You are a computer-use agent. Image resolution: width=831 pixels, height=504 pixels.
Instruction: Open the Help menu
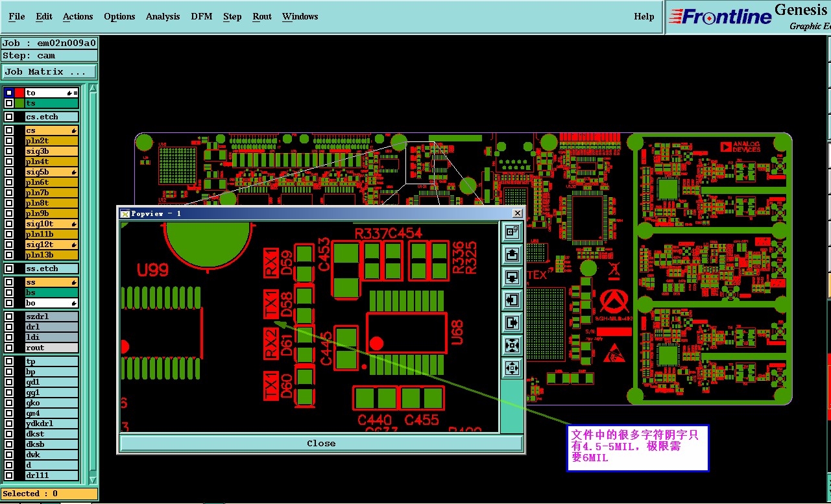coord(644,16)
